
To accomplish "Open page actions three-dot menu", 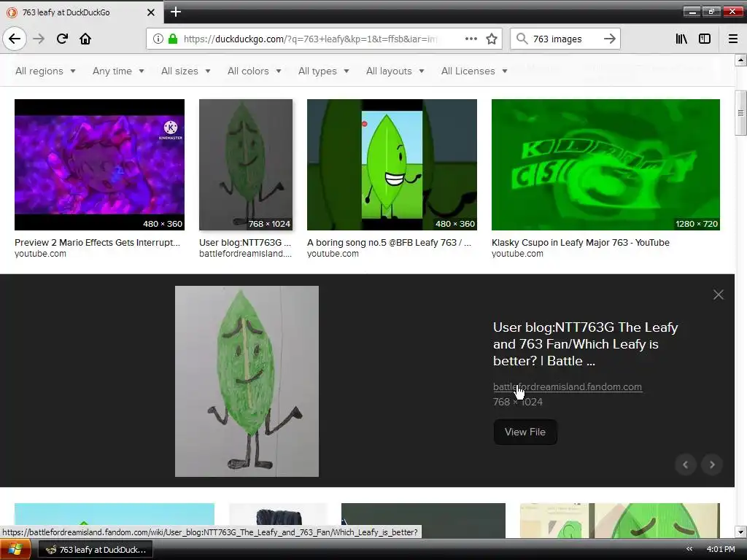I will click(x=471, y=39).
